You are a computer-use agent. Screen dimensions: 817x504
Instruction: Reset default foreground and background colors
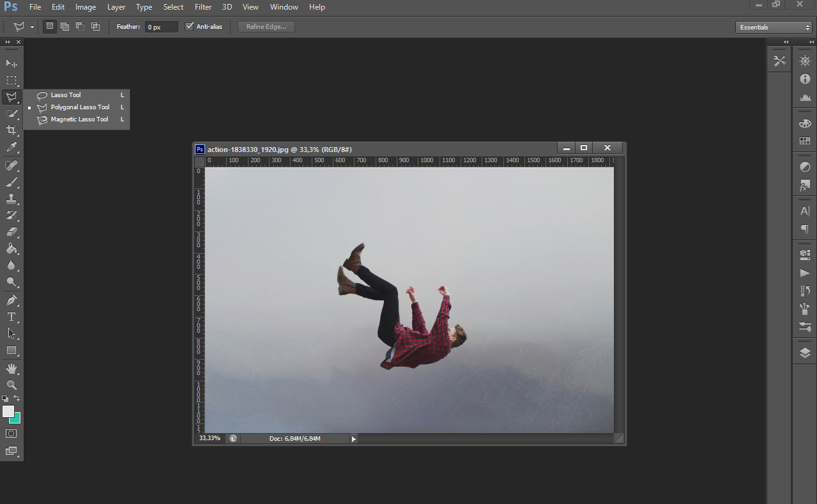pos(5,398)
